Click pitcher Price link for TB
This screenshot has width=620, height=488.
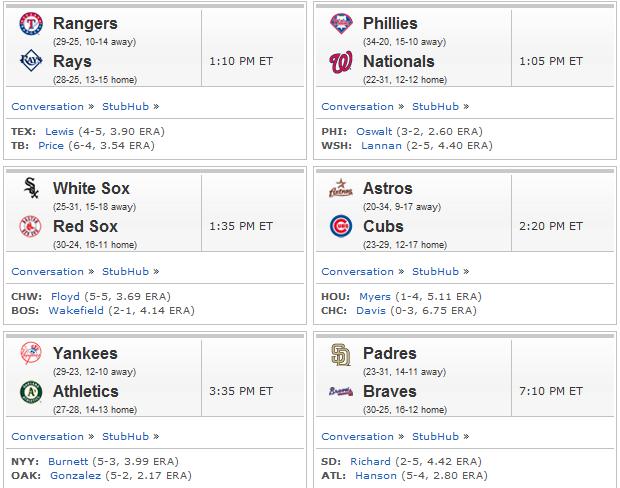[x=51, y=146]
